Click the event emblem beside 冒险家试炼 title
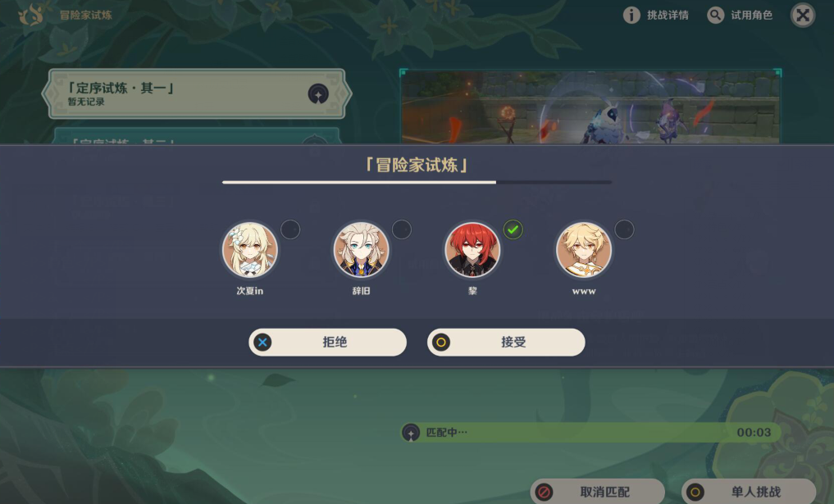Image resolution: width=834 pixels, height=504 pixels. (31, 15)
